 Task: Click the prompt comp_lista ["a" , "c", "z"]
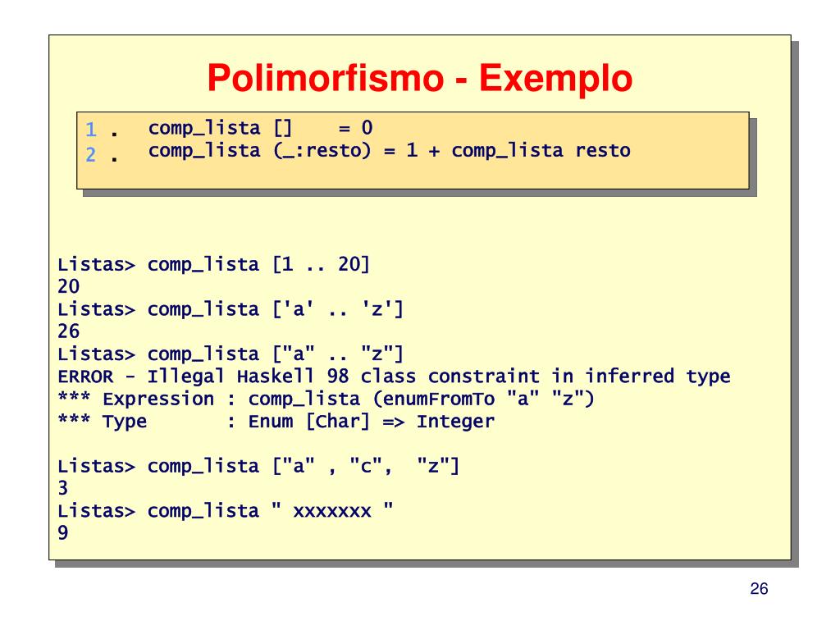pyautogui.click(x=258, y=466)
